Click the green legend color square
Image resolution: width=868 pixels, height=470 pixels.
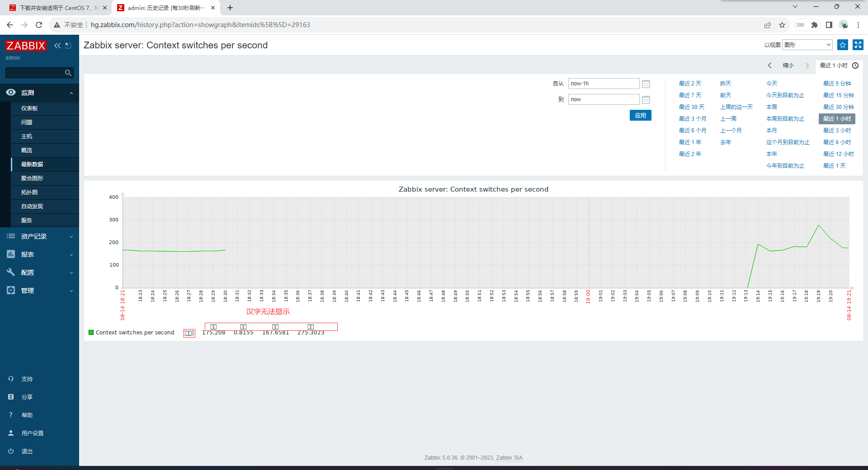click(x=91, y=333)
